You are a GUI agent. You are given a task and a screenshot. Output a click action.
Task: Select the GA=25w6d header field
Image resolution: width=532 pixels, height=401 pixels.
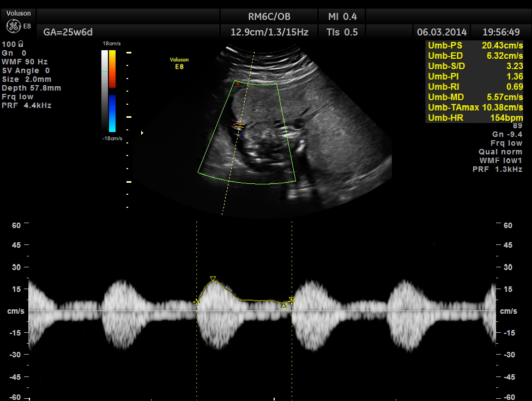64,32
